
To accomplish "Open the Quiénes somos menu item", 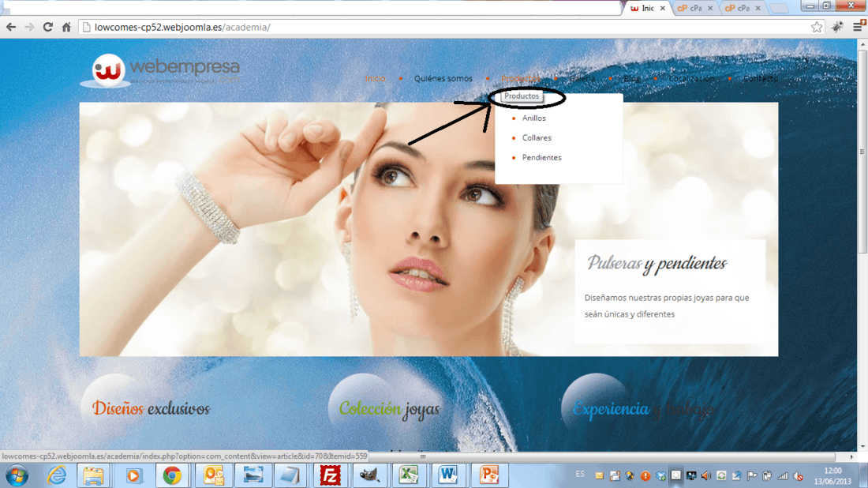I will click(x=443, y=79).
